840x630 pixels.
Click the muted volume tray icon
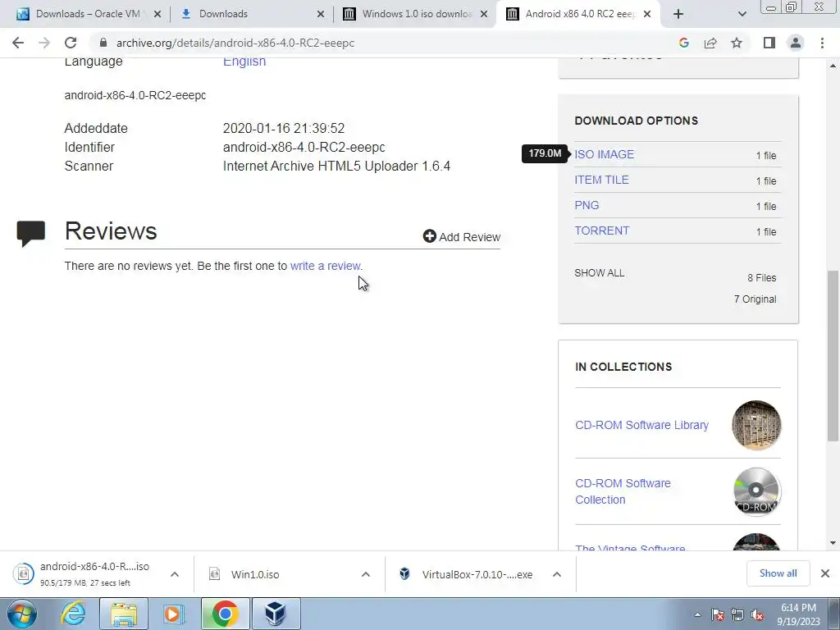pyautogui.click(x=757, y=614)
